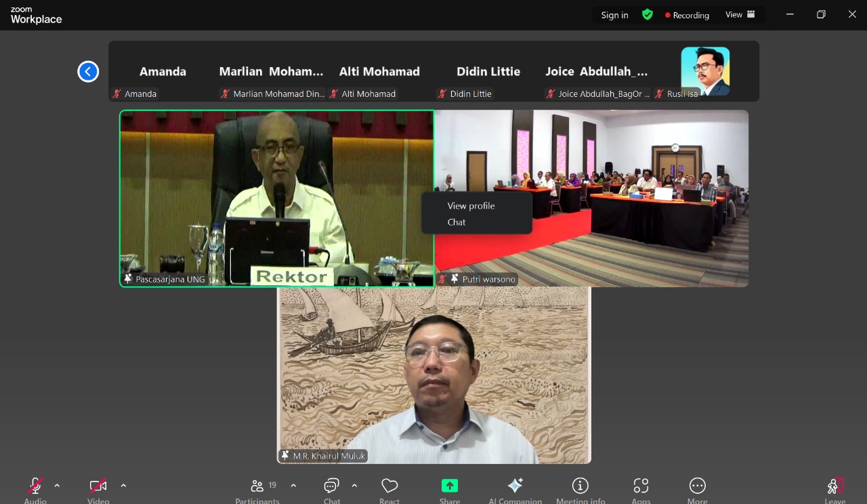Click the Sign in button
The height and width of the screenshot is (504, 867).
tap(614, 15)
